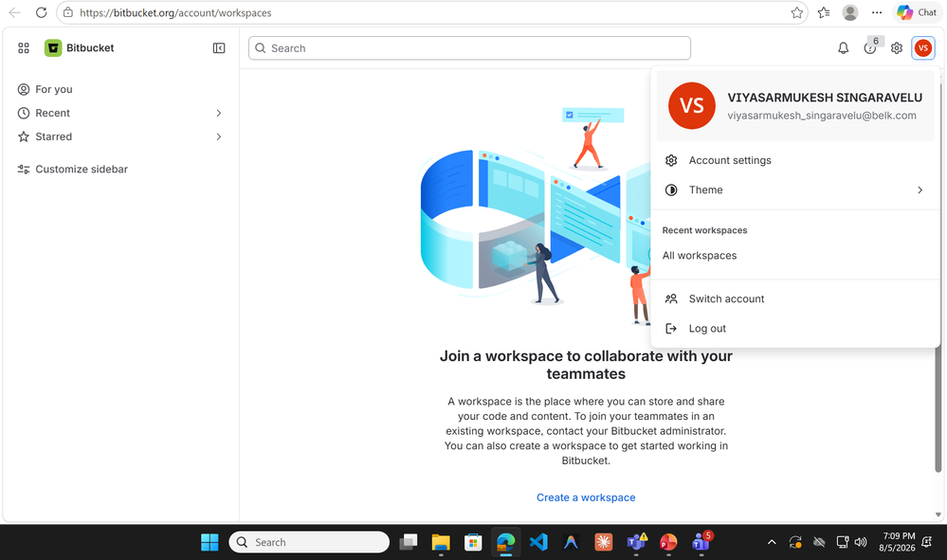Add this page to favorites with the star icon

[796, 12]
